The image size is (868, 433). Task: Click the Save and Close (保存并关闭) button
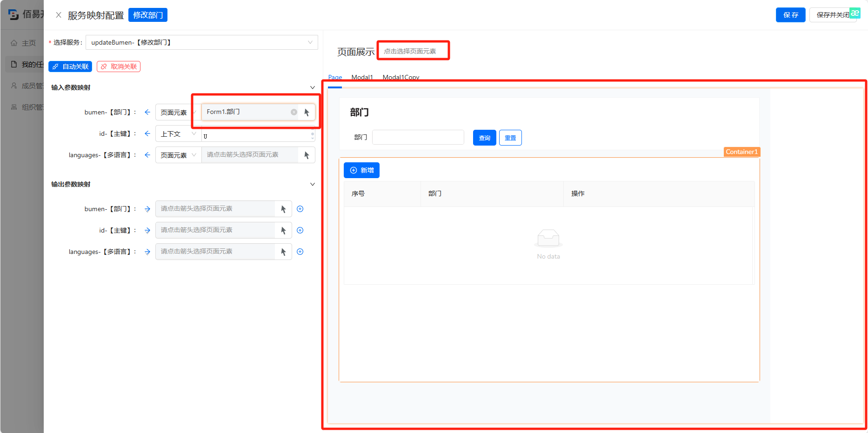pos(832,15)
